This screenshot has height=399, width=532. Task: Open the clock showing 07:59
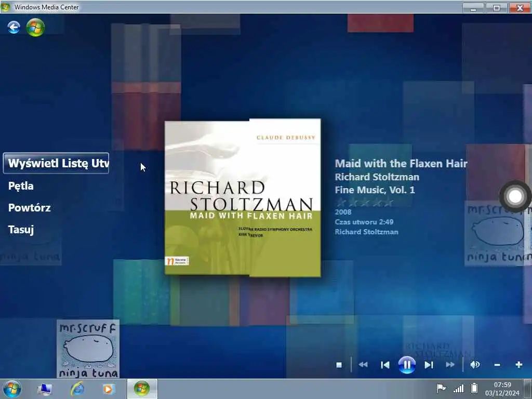click(502, 389)
